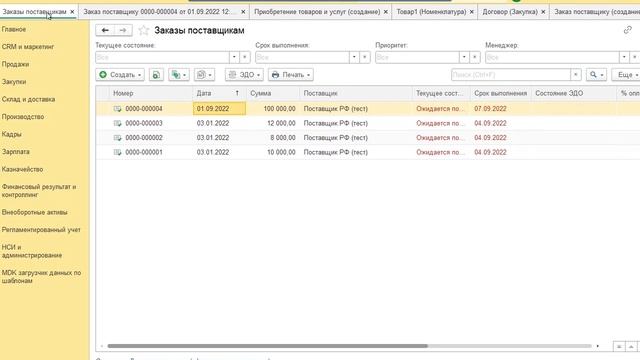Sort by the Сумма column header
The image size is (640, 360).
tap(273, 93)
